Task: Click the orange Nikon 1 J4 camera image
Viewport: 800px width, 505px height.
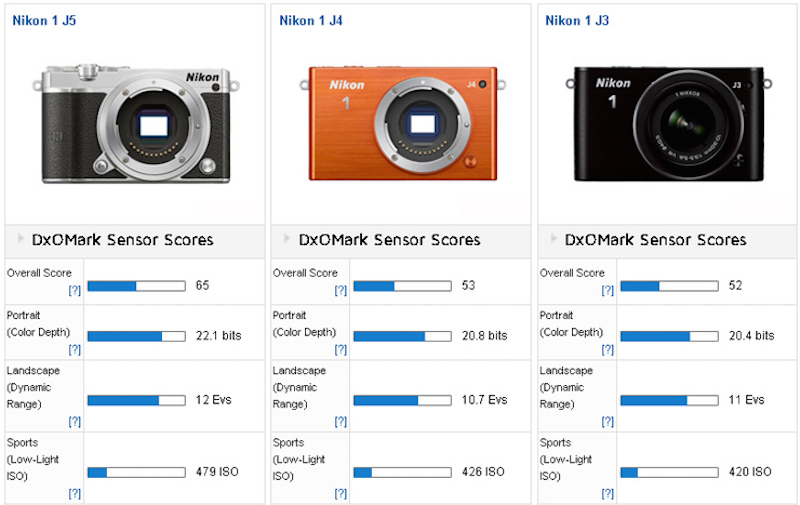Action: tap(404, 125)
